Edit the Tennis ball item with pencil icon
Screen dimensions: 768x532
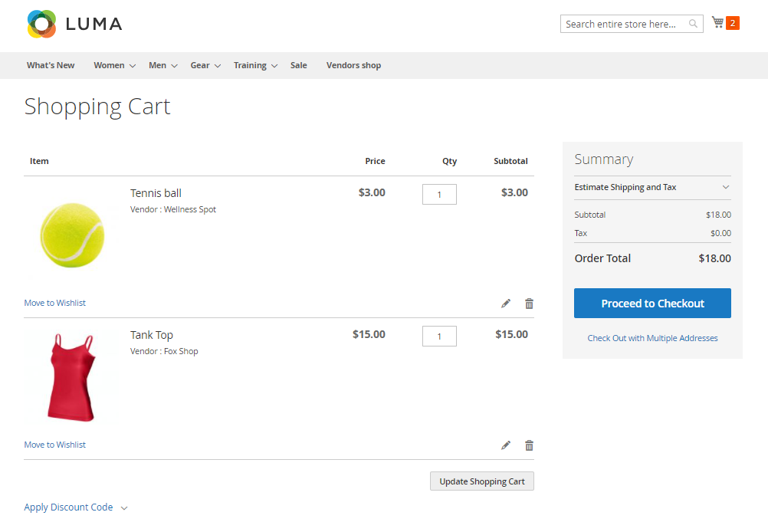point(506,304)
